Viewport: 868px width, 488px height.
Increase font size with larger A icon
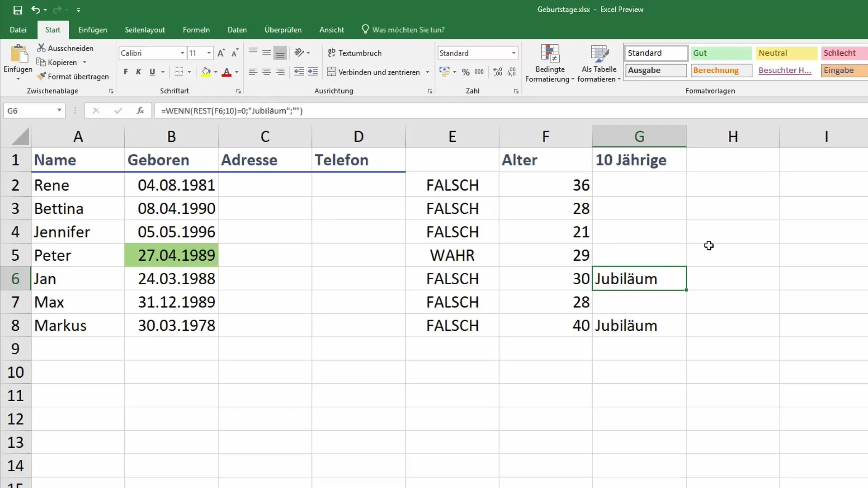[x=221, y=53]
